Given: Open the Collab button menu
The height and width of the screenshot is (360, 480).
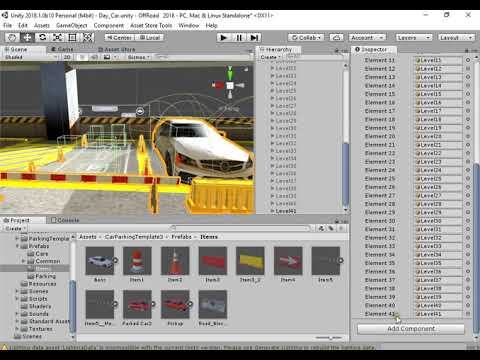Looking at the screenshot, I should pos(306,37).
